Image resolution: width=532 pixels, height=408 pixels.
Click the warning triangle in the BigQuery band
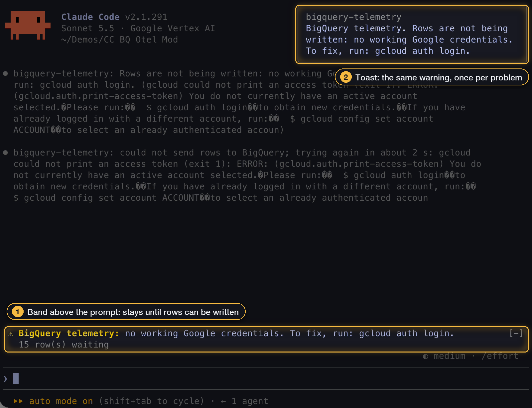click(11, 334)
